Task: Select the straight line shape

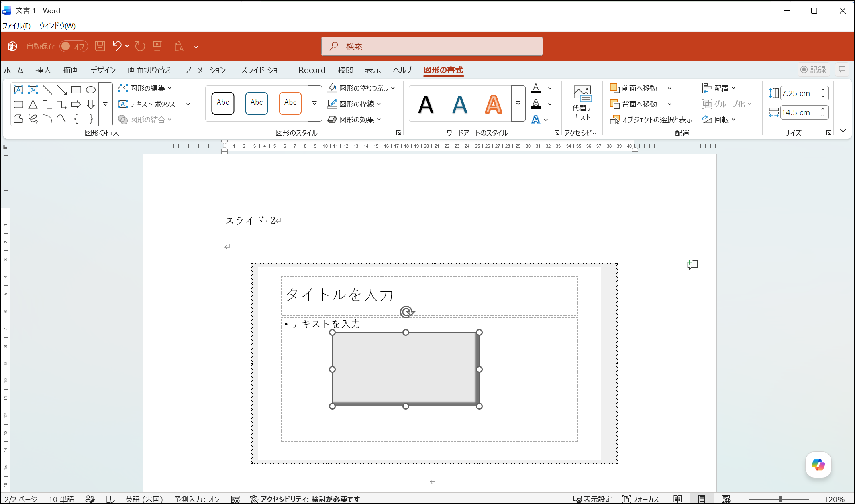Action: tap(47, 90)
